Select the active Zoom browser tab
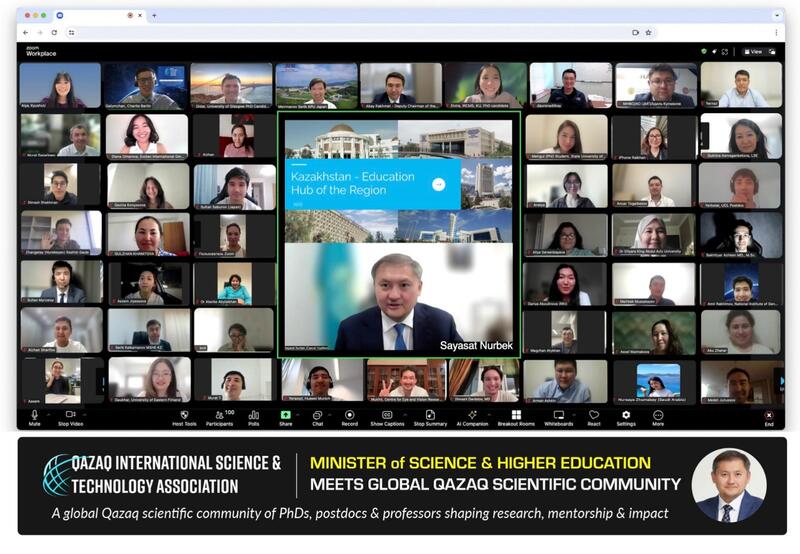The image size is (800, 554). pos(95,16)
